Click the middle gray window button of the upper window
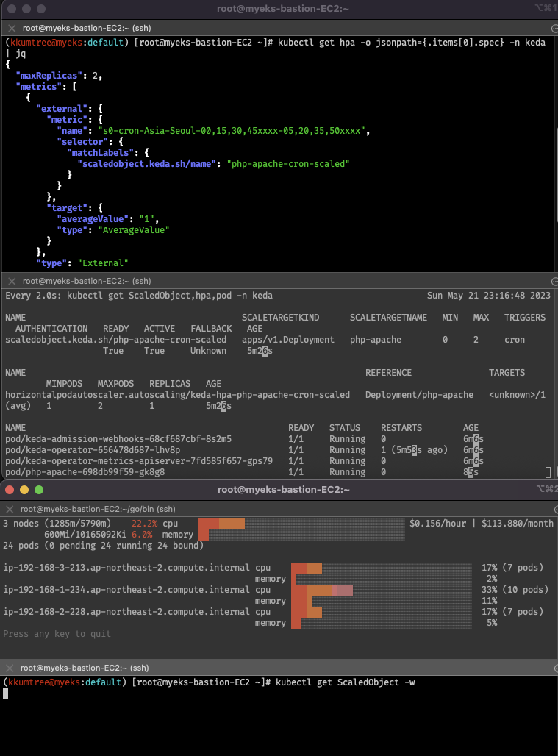This screenshot has width=558, height=756. (26, 9)
